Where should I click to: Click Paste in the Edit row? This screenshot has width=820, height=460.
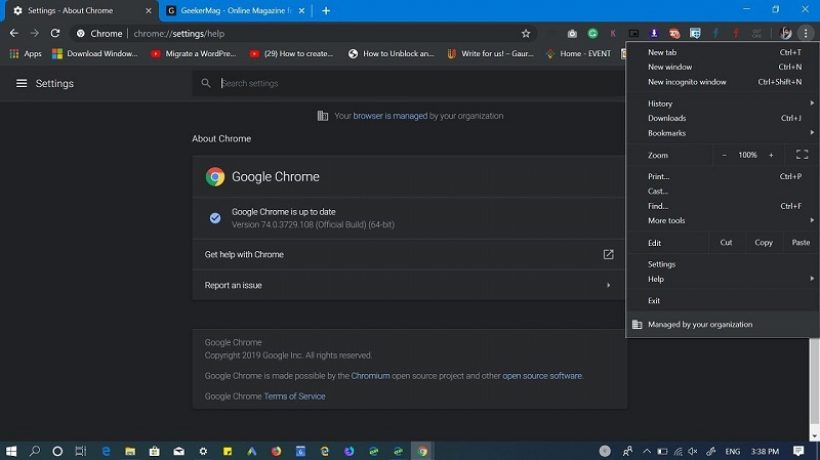[x=801, y=243]
